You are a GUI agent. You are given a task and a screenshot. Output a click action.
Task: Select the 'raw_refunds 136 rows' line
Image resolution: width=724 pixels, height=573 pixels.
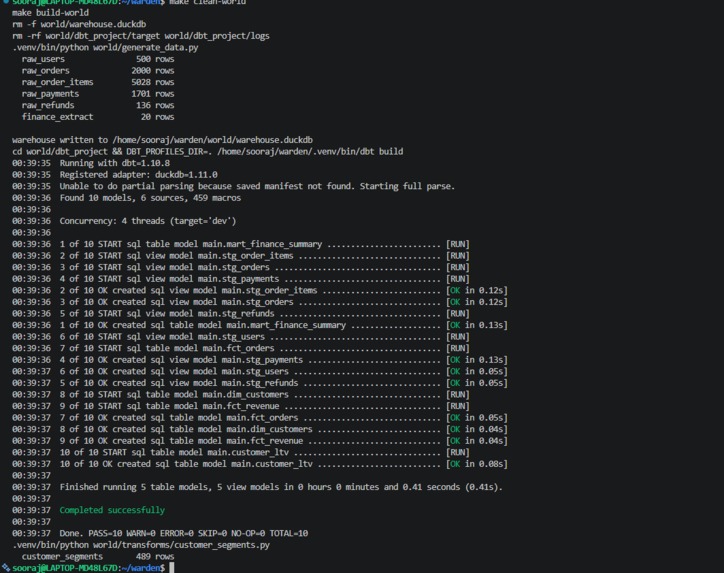click(98, 105)
